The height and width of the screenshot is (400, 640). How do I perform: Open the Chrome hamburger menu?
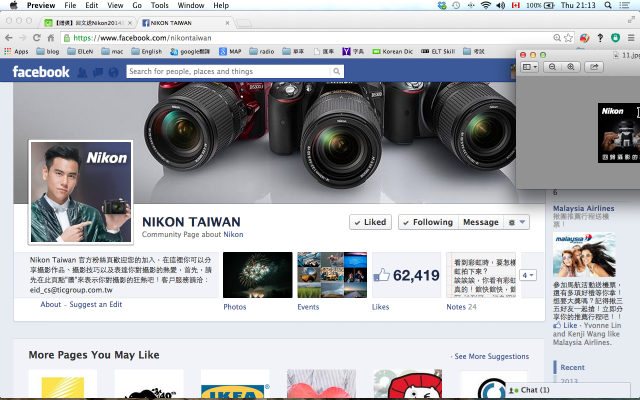[631, 38]
